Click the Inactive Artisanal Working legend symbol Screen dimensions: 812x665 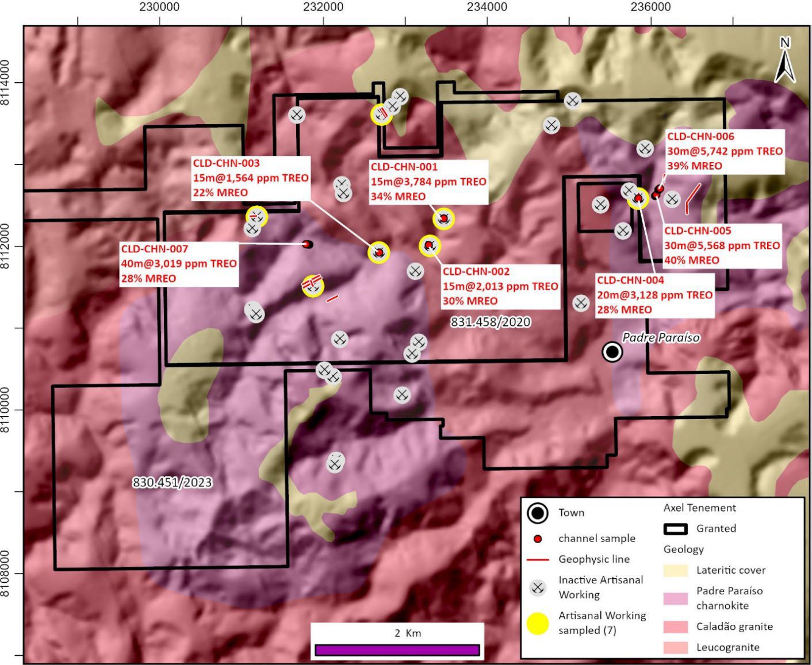(538, 587)
